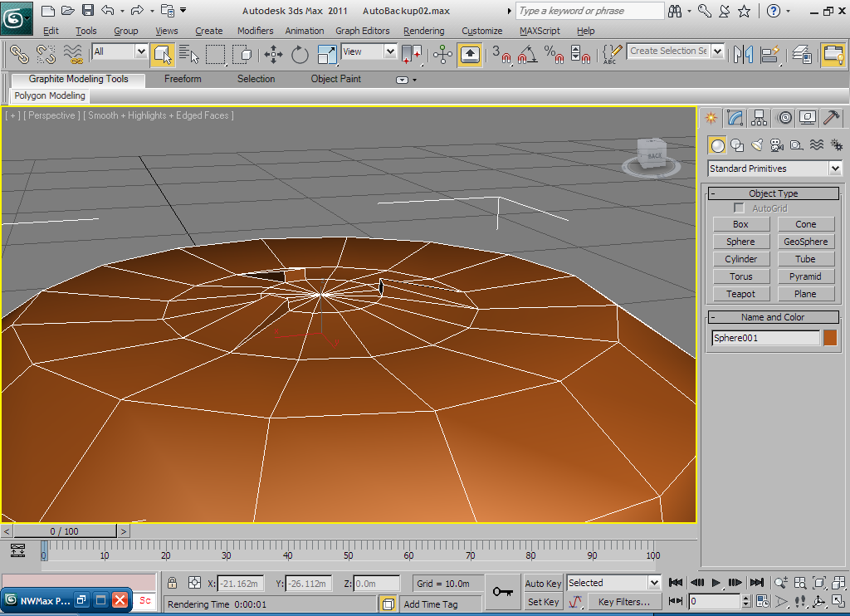Viewport: 850px width, 616px height.
Task: Click the Mirror tool icon
Action: 743,55
